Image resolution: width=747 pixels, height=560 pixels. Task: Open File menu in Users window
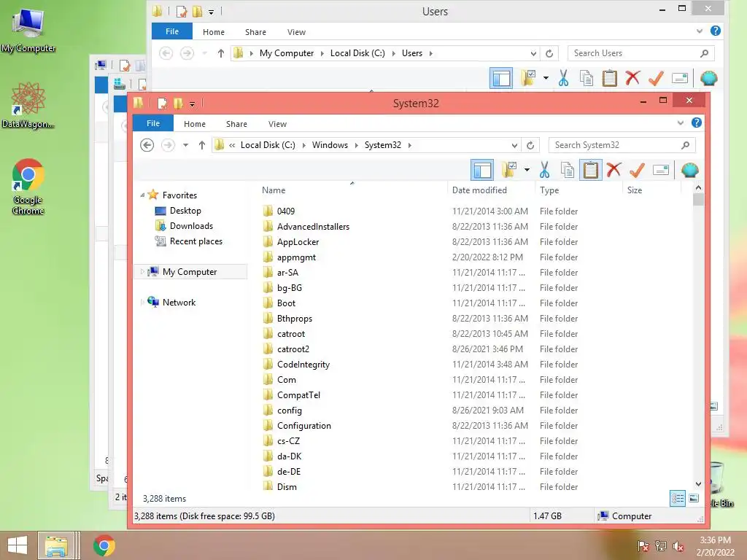coord(172,31)
